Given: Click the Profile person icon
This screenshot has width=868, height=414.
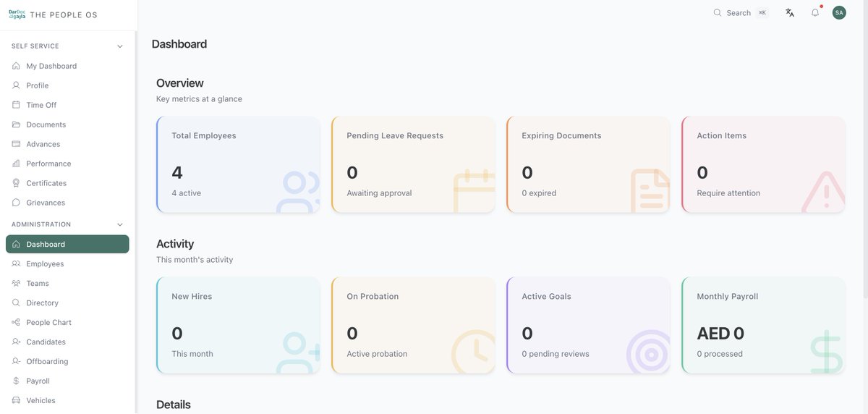Looking at the screenshot, I should [x=16, y=85].
